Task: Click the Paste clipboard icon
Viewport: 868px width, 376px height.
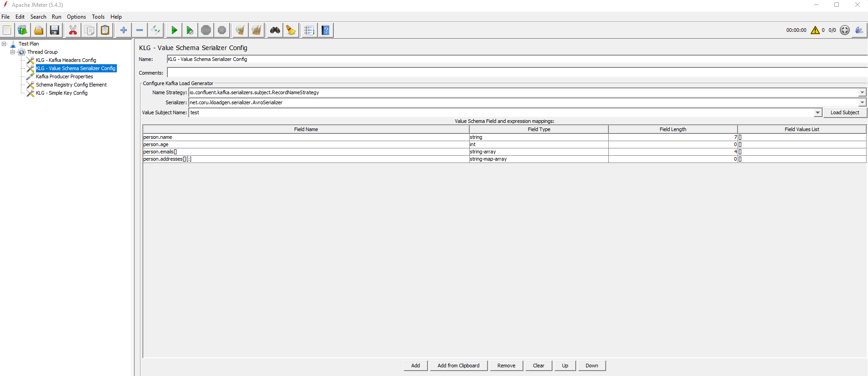Action: [x=105, y=30]
